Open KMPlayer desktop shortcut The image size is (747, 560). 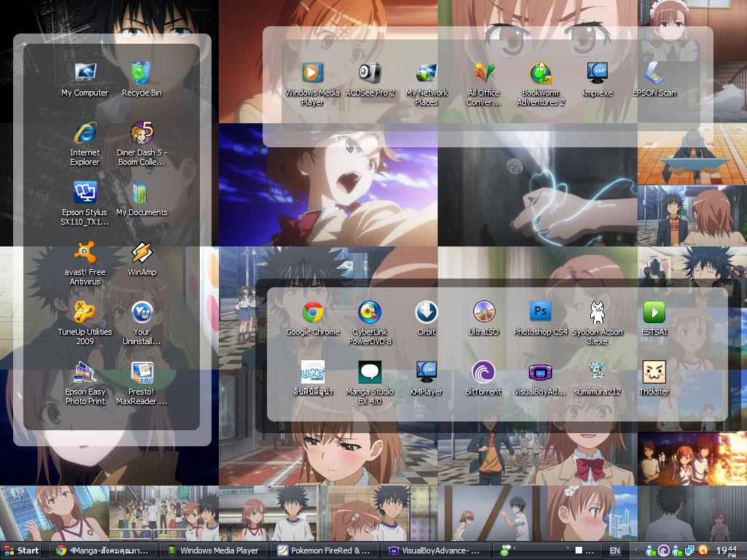coord(426,378)
